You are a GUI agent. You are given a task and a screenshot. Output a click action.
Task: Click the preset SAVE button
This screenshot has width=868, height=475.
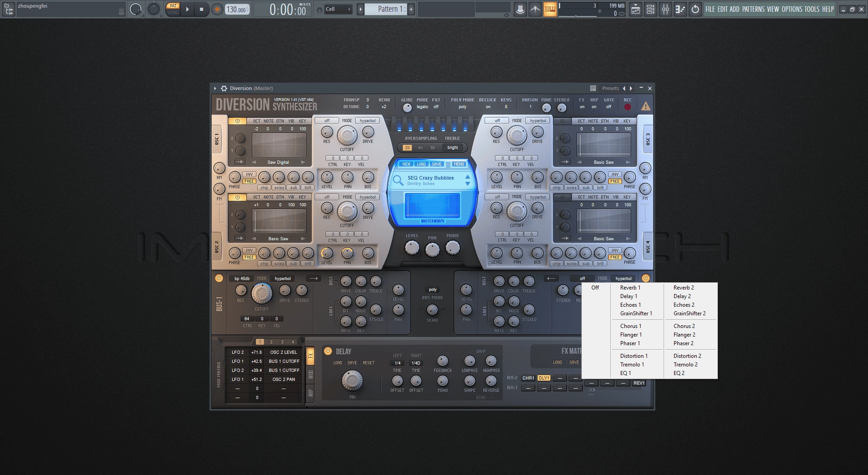pos(436,164)
